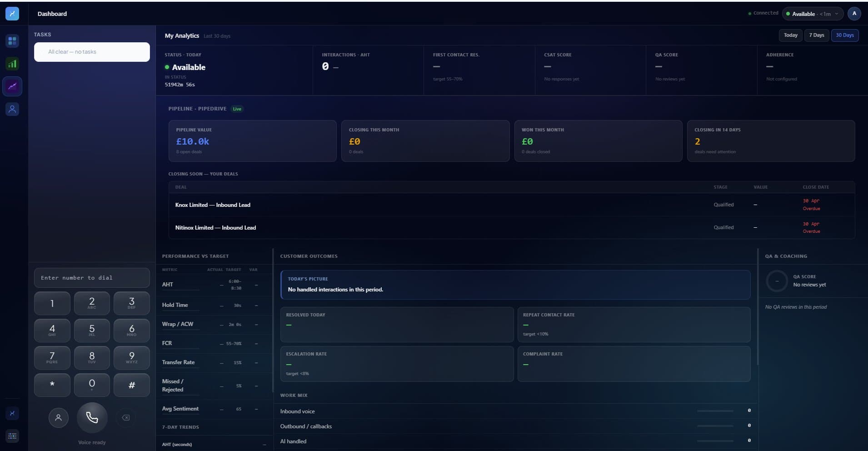Click the Pipeline Value £10.0k card
The height and width of the screenshot is (451, 868).
pyautogui.click(x=252, y=141)
